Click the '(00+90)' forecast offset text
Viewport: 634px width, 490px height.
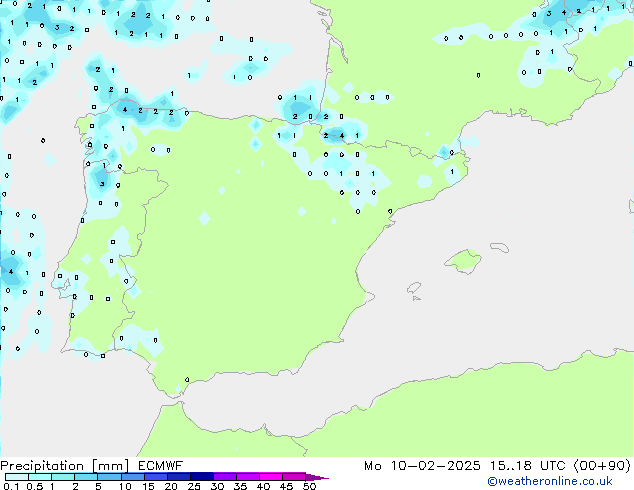602,466
